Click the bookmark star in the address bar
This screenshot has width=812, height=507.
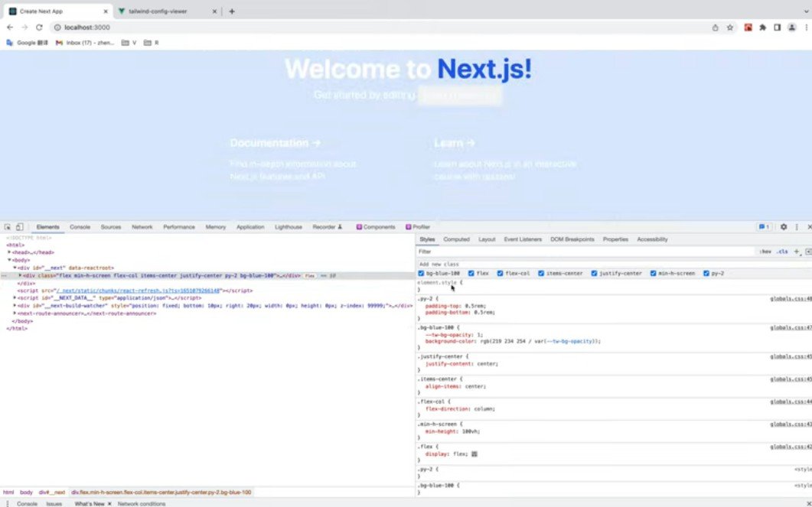(x=730, y=27)
